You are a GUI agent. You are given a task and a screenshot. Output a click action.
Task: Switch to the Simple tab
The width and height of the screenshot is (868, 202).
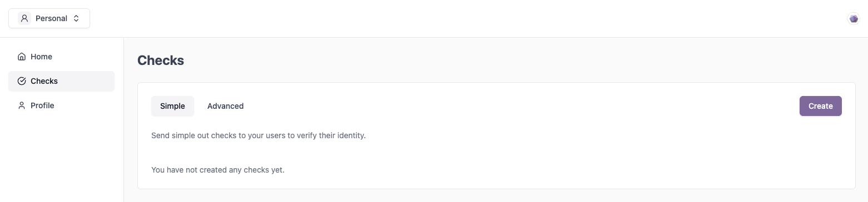click(x=172, y=106)
